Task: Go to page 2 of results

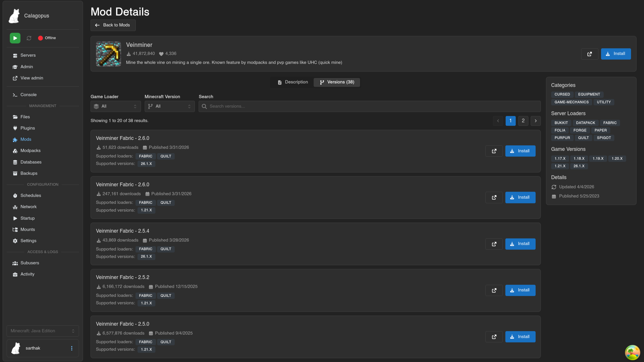Action: pyautogui.click(x=523, y=121)
